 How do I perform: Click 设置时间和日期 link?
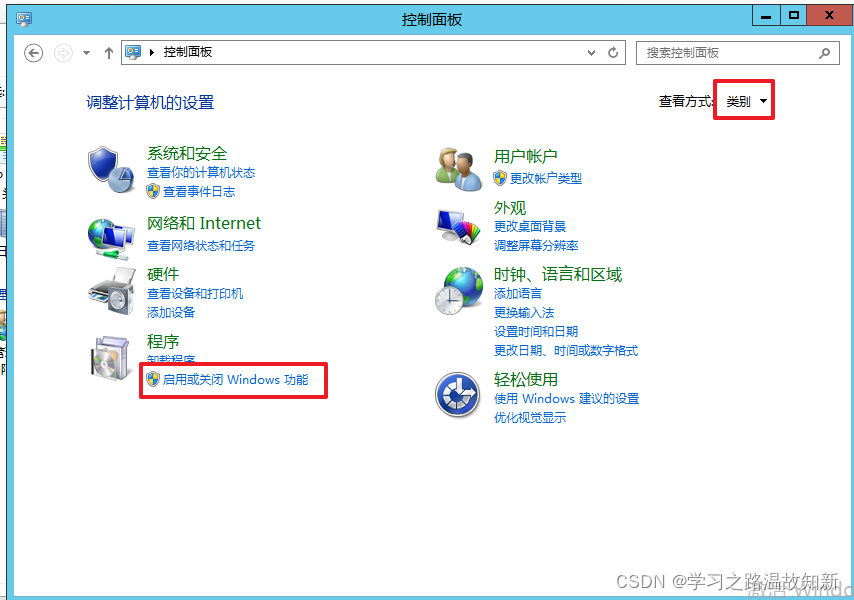(536, 332)
